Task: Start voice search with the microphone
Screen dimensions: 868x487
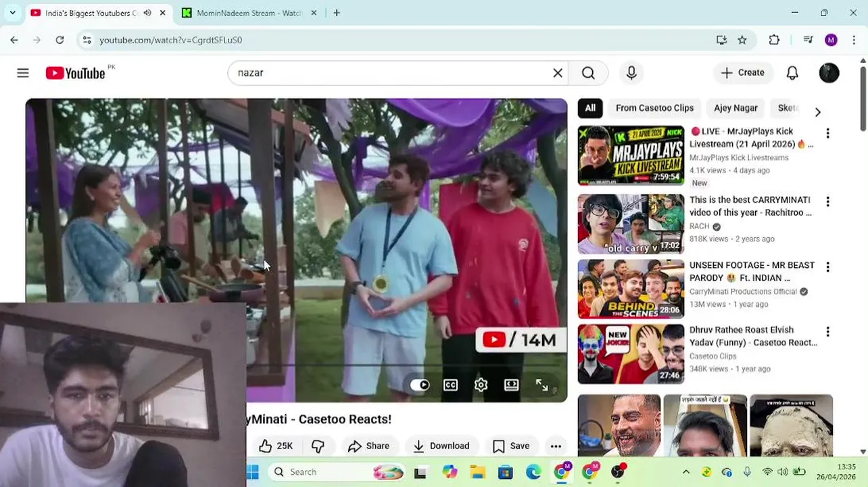Action: tap(631, 73)
